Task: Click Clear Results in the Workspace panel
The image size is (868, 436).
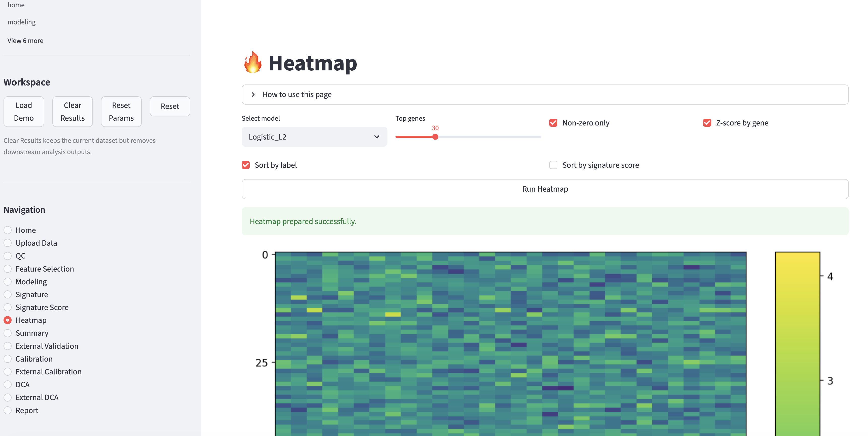Action: tap(72, 111)
